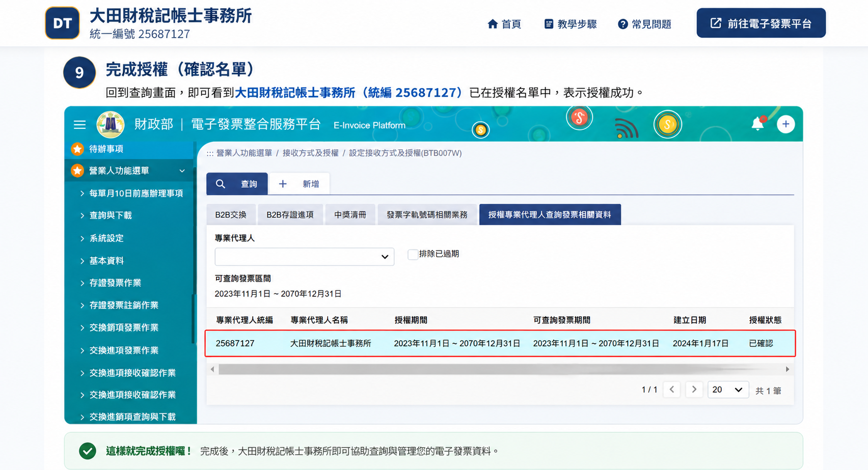Click the DT logo of 大田財稅記帳士事務所
The image size is (868, 470).
click(62, 23)
